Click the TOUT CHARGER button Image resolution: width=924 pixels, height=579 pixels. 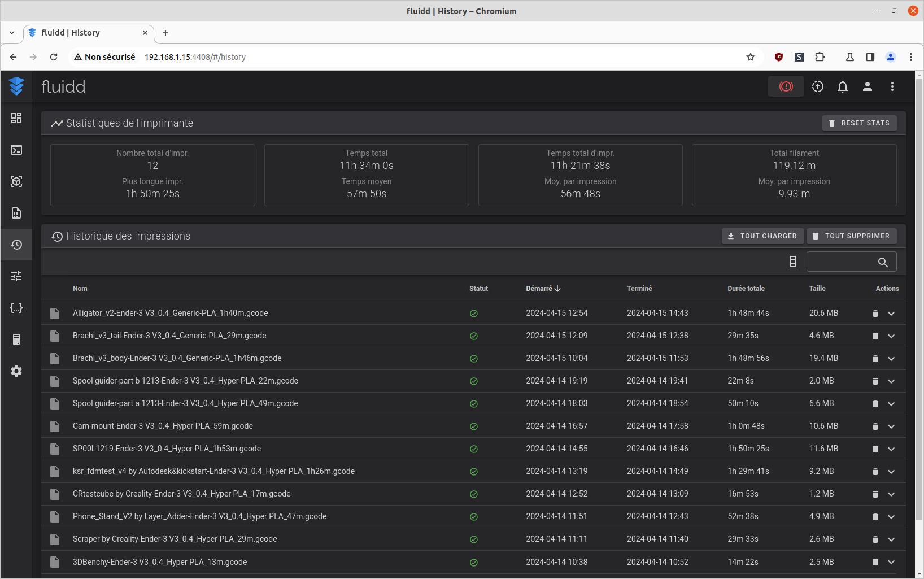[x=762, y=236]
